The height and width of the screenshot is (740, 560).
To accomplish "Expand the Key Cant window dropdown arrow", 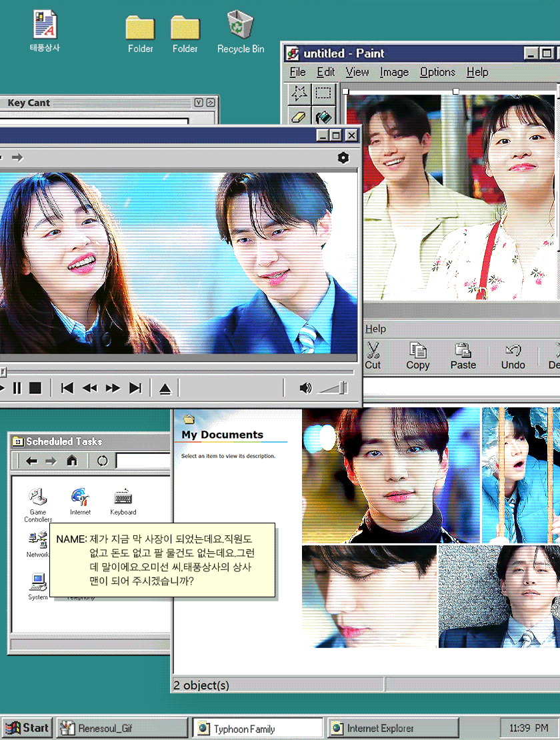I will coord(199,103).
